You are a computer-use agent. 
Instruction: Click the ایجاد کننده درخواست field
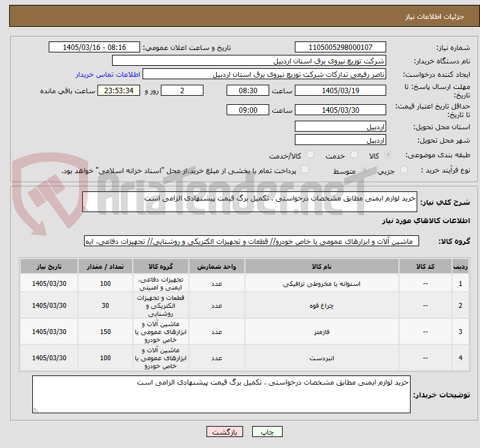point(264,74)
